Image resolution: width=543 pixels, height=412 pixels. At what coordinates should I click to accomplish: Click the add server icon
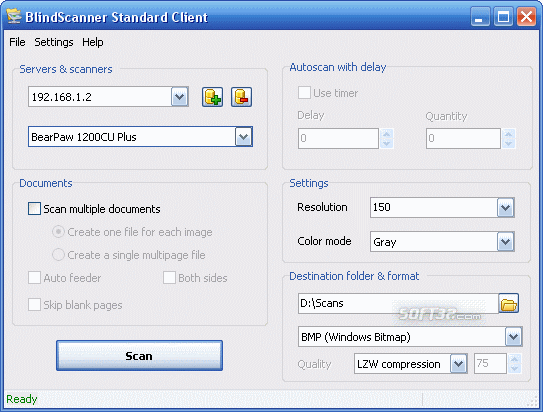(212, 97)
